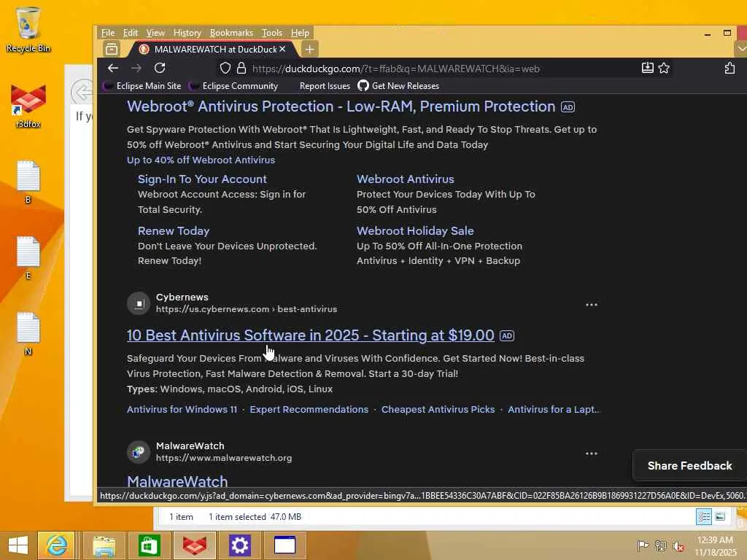Click Share Feedback button
The width and height of the screenshot is (747, 560).
689,466
